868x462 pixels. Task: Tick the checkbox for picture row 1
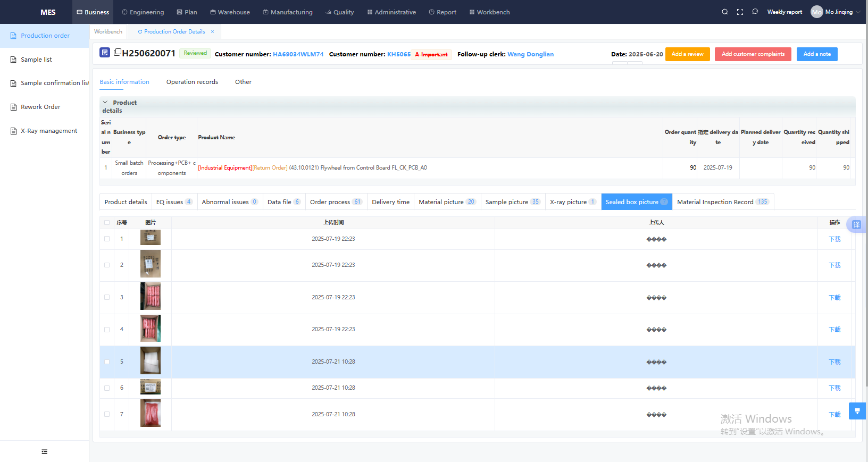[x=107, y=239]
